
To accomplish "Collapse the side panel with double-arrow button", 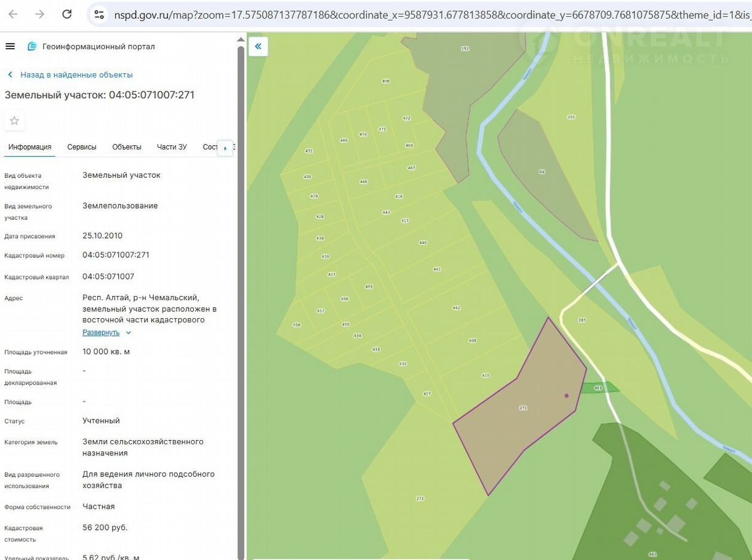I will 258,47.
